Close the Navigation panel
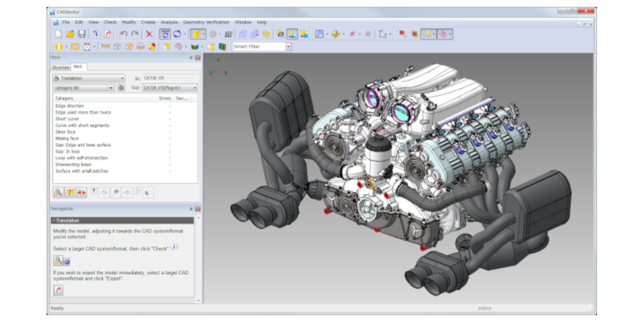Viewport: 644px width, 322px height. (x=197, y=209)
